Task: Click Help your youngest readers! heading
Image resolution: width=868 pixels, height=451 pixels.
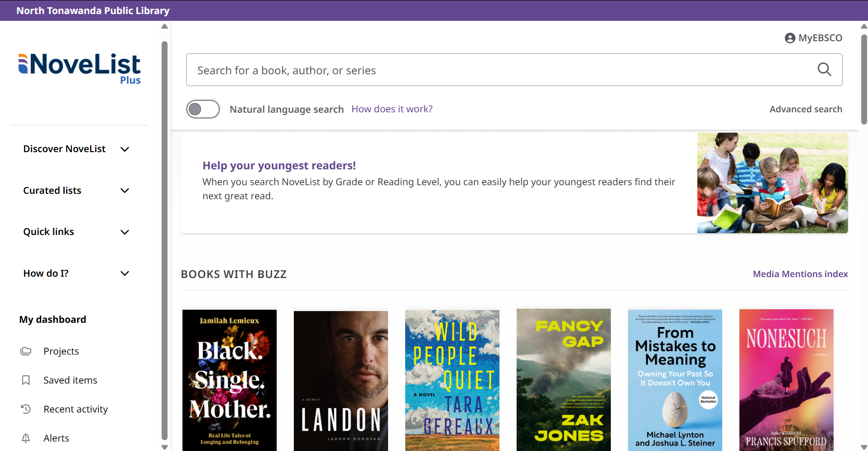Action: (x=279, y=165)
